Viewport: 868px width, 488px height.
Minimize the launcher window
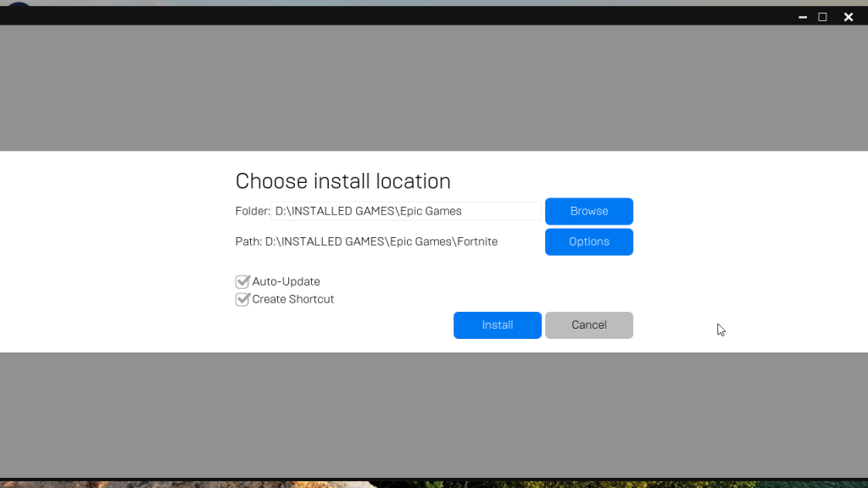coord(803,17)
